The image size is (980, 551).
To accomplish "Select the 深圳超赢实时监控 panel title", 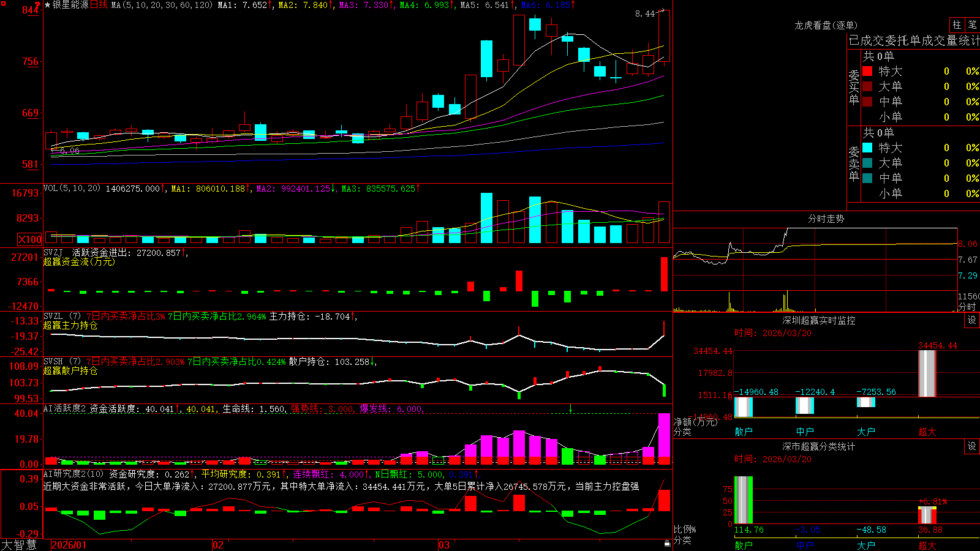I will click(818, 320).
